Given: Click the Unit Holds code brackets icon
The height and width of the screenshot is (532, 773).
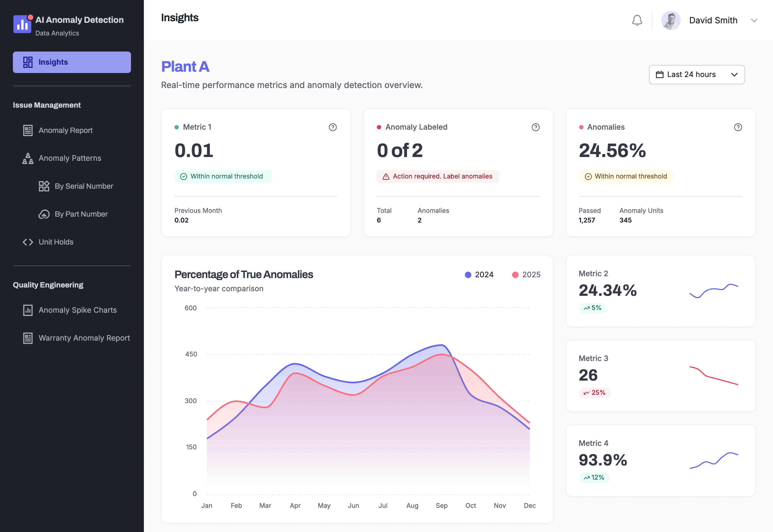Looking at the screenshot, I should [x=28, y=242].
